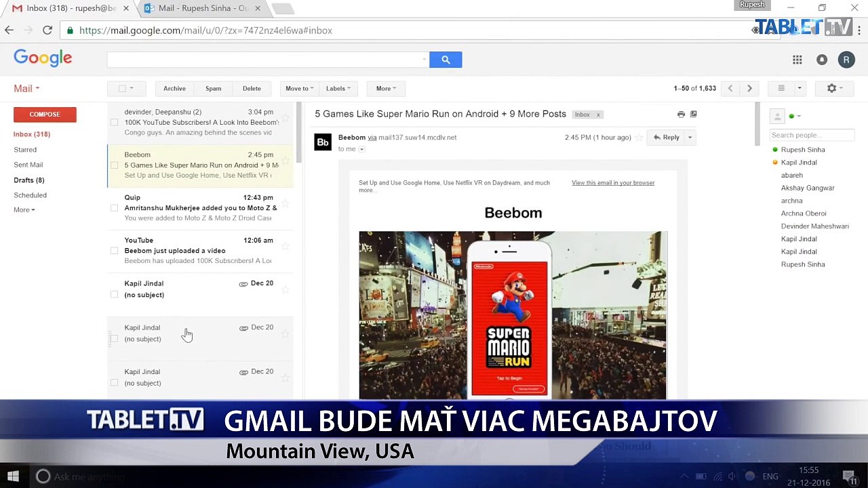Toggle split pane mode icon
868x488 pixels.
(x=781, y=88)
